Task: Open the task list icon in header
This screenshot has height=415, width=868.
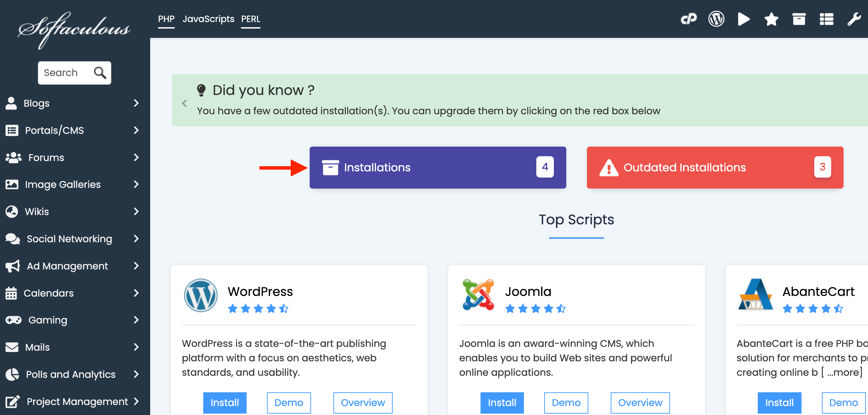Action: [x=826, y=19]
